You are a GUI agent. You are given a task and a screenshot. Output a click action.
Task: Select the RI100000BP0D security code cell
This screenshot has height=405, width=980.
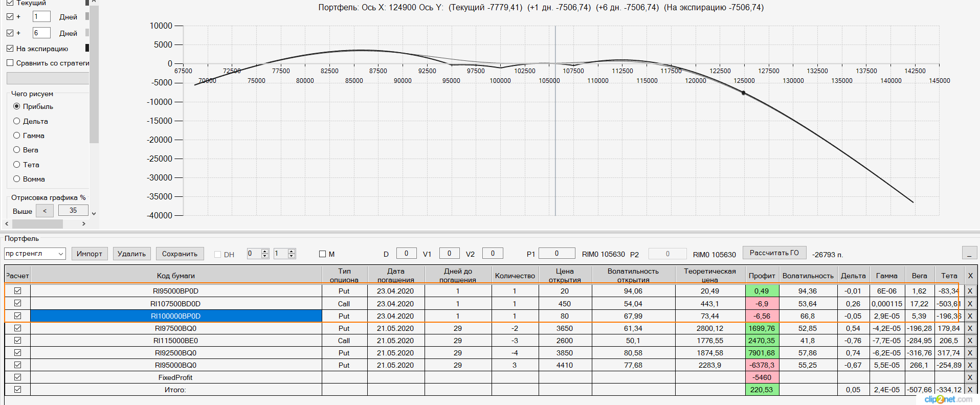point(176,316)
